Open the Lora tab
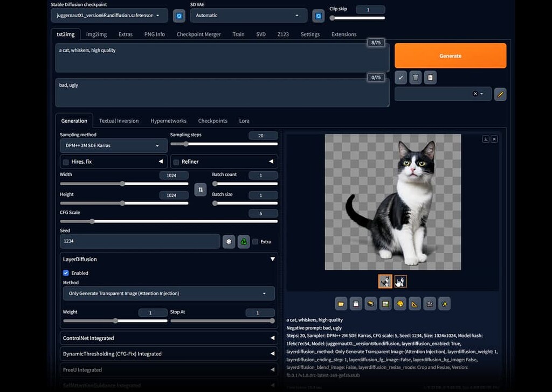The width and height of the screenshot is (552, 392). pos(244,121)
